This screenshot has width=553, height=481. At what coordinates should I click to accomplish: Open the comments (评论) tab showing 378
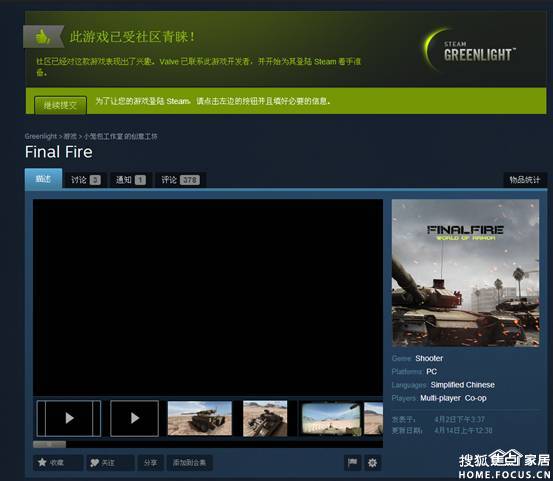(181, 180)
